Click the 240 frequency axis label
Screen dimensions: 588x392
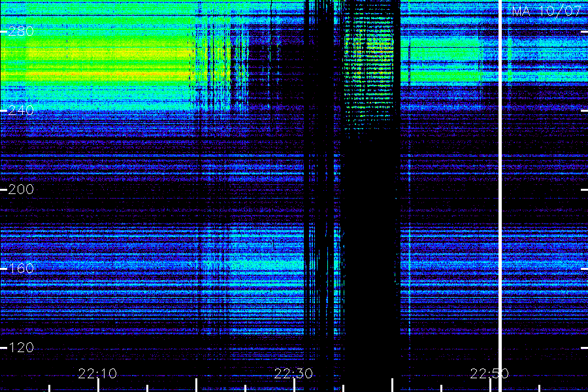click(21, 110)
